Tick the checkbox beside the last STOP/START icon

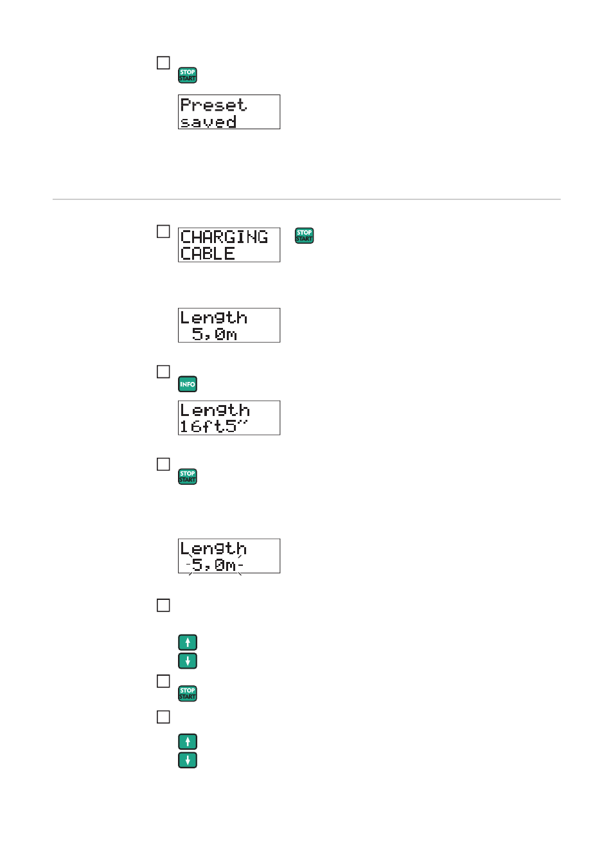[164, 681]
